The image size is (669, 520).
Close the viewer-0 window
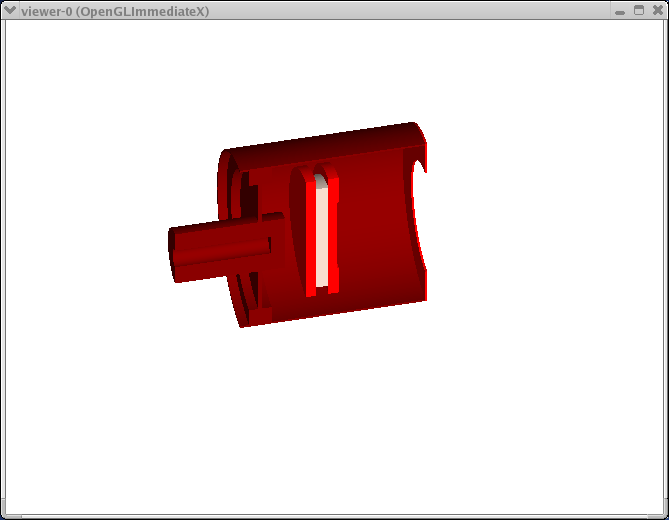click(x=656, y=10)
